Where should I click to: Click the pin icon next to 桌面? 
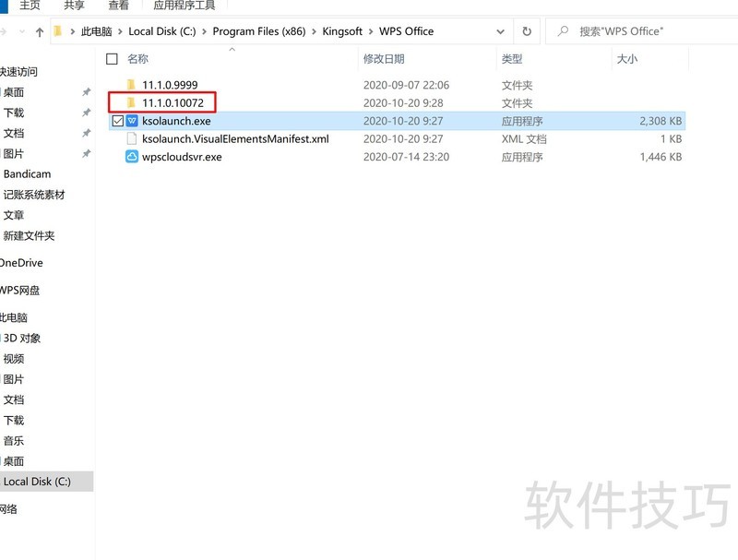[x=86, y=92]
